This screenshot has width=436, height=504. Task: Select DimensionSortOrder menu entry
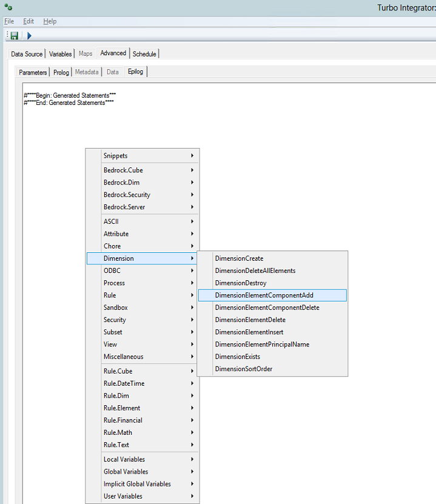click(243, 369)
